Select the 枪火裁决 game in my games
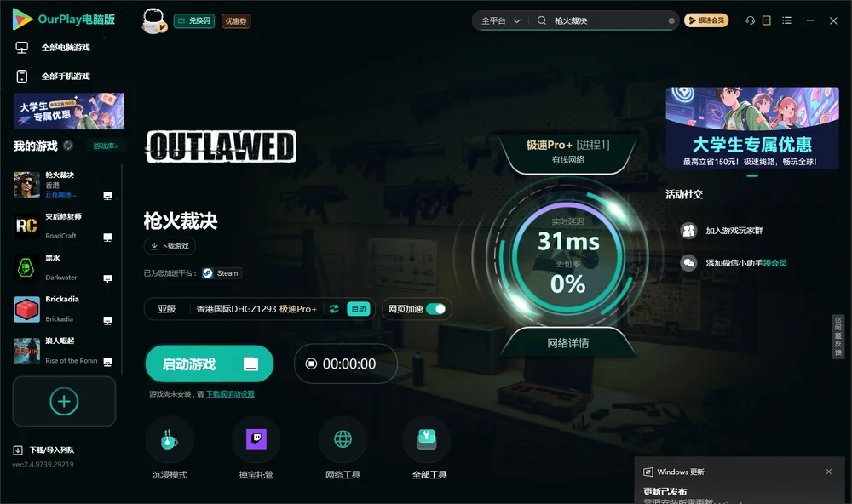The image size is (852, 504). pos(64,185)
